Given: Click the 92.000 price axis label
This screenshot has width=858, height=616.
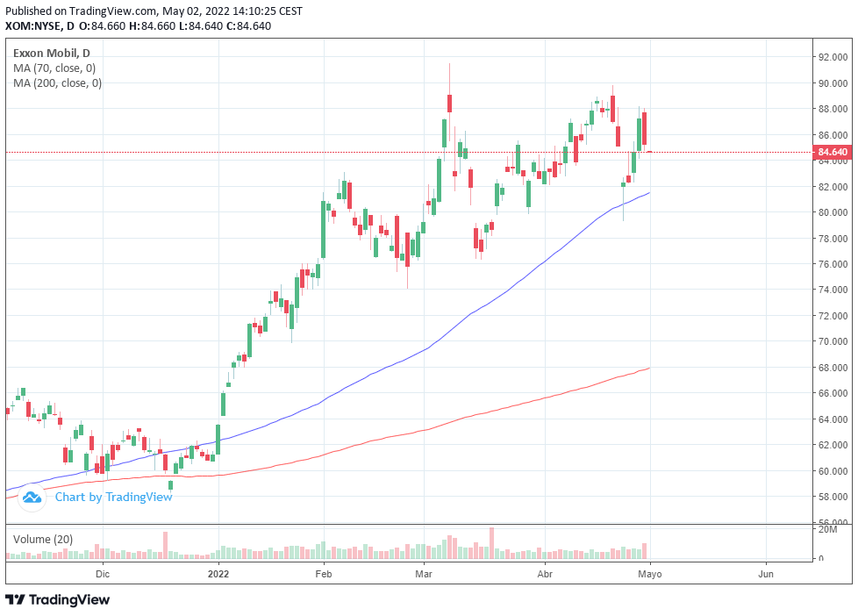Looking at the screenshot, I should [833, 57].
